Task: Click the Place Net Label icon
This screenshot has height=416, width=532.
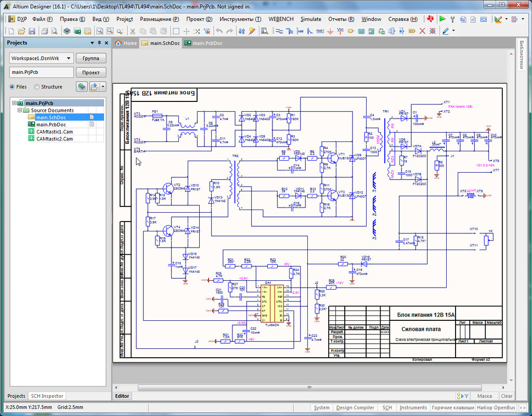Action: click(320, 31)
